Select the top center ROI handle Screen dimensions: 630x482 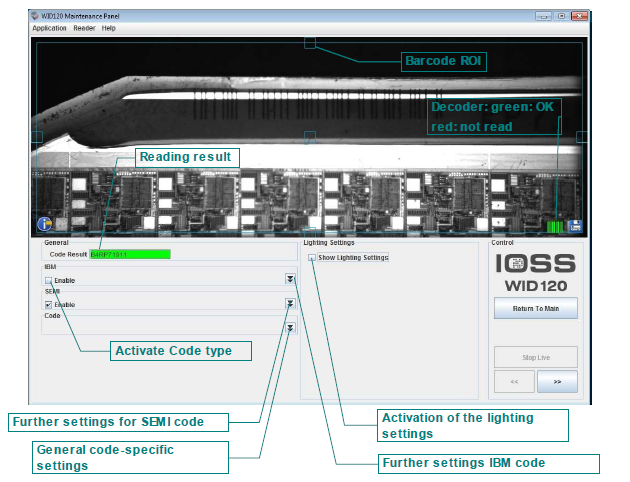tap(310, 43)
